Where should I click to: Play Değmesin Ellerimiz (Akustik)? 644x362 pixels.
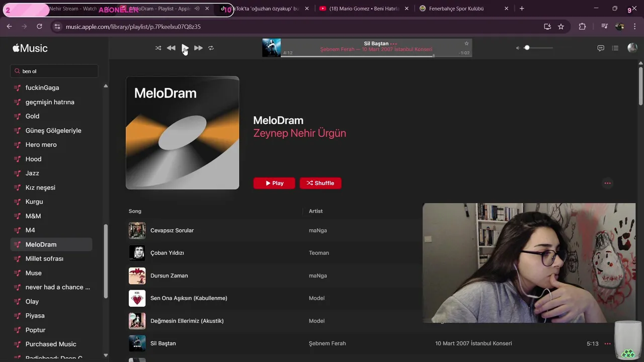(x=187, y=321)
